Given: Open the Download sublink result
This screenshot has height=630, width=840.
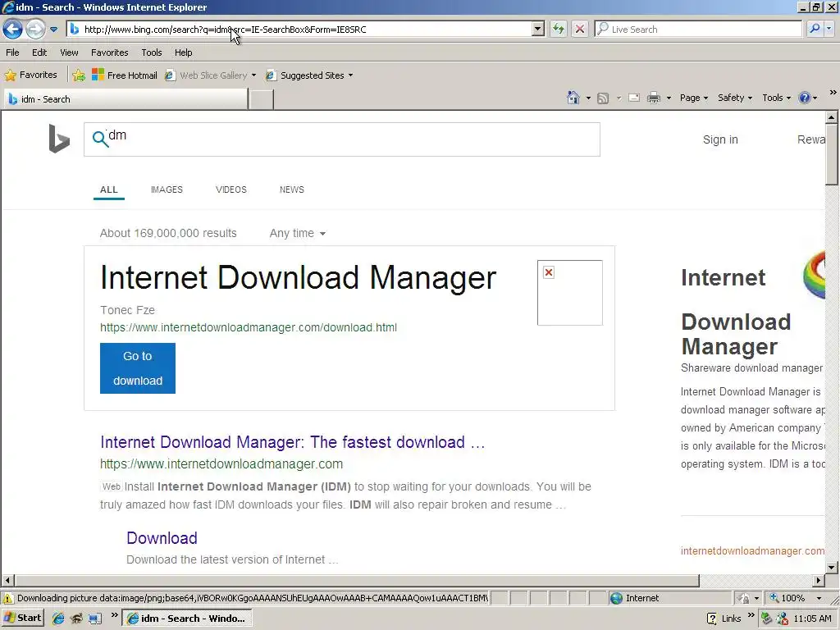Looking at the screenshot, I should click(162, 538).
